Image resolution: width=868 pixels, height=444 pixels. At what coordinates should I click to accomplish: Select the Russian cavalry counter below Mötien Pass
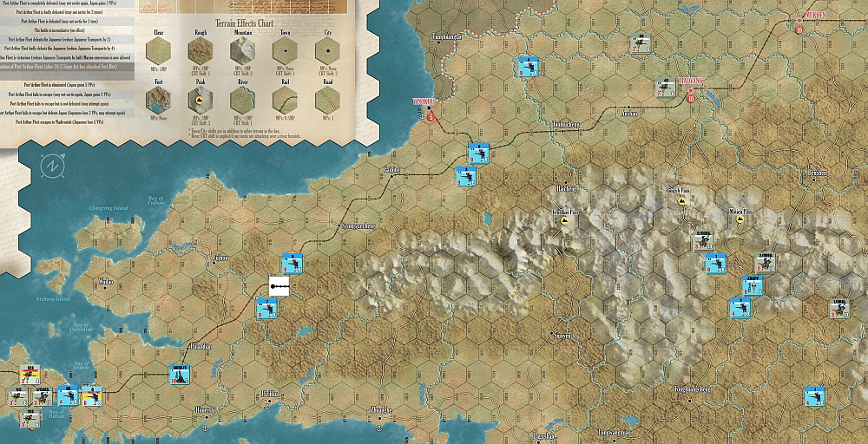pos(703,241)
